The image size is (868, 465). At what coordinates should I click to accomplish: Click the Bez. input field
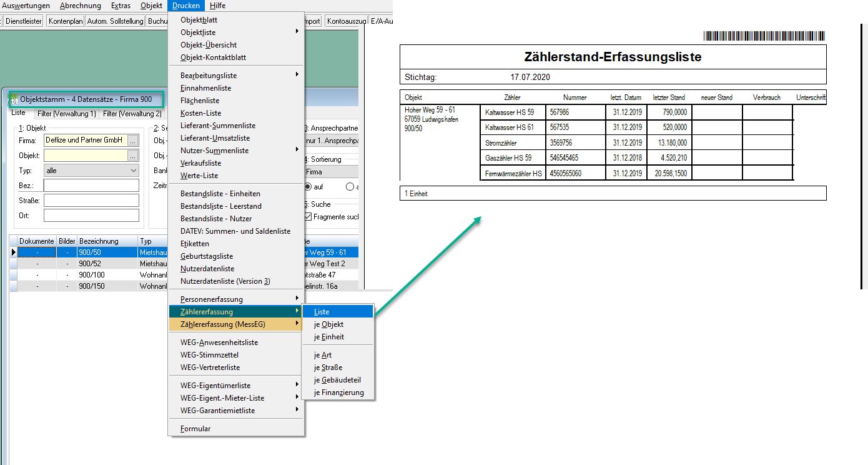pyautogui.click(x=91, y=186)
